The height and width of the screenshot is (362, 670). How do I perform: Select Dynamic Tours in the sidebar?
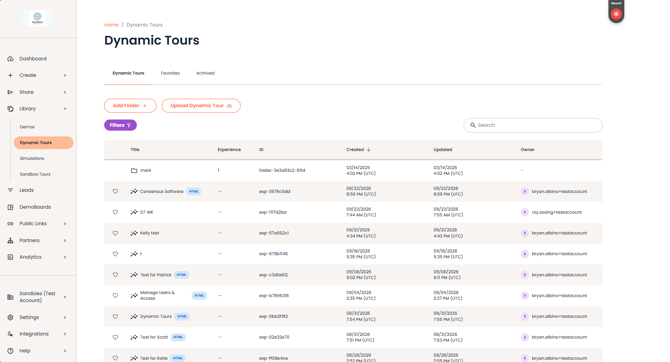[x=44, y=143]
